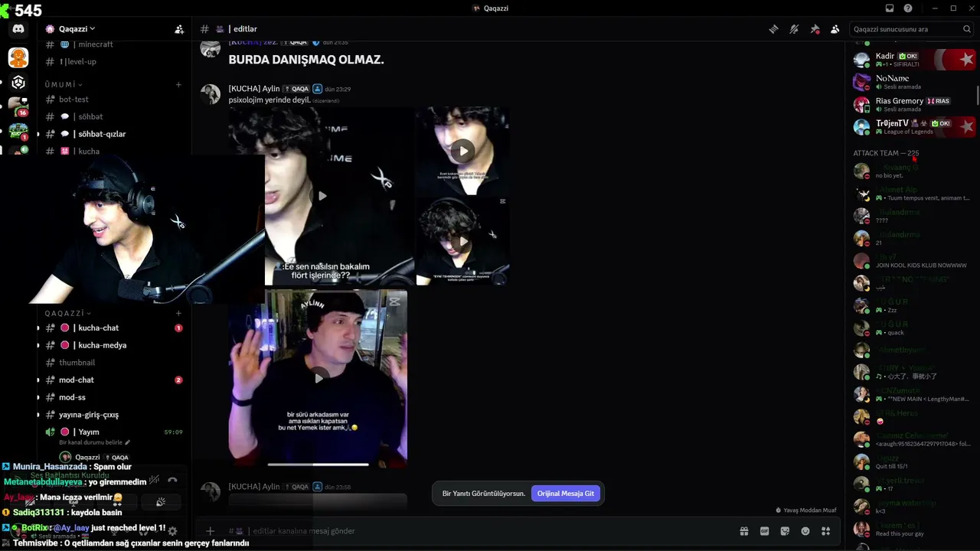Collapse the ÜMUMİ channel category
Viewport: 980px width, 551px height.
point(64,85)
